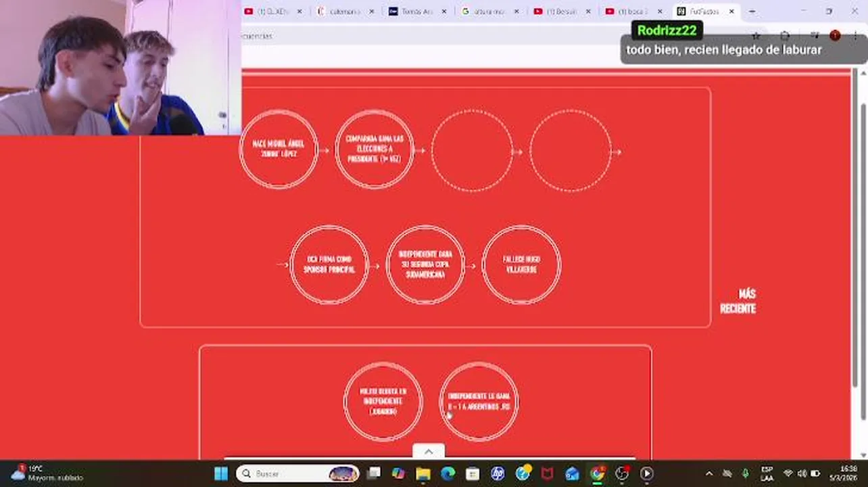The image size is (868, 487).
Task: Open the McAfee taskbar icon
Action: (x=547, y=473)
